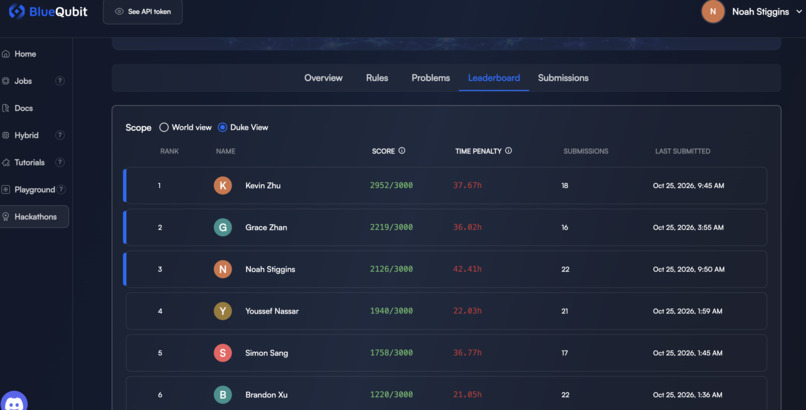The height and width of the screenshot is (410, 806).
Task: Open Hybrid in the sidebar
Action: pos(26,136)
